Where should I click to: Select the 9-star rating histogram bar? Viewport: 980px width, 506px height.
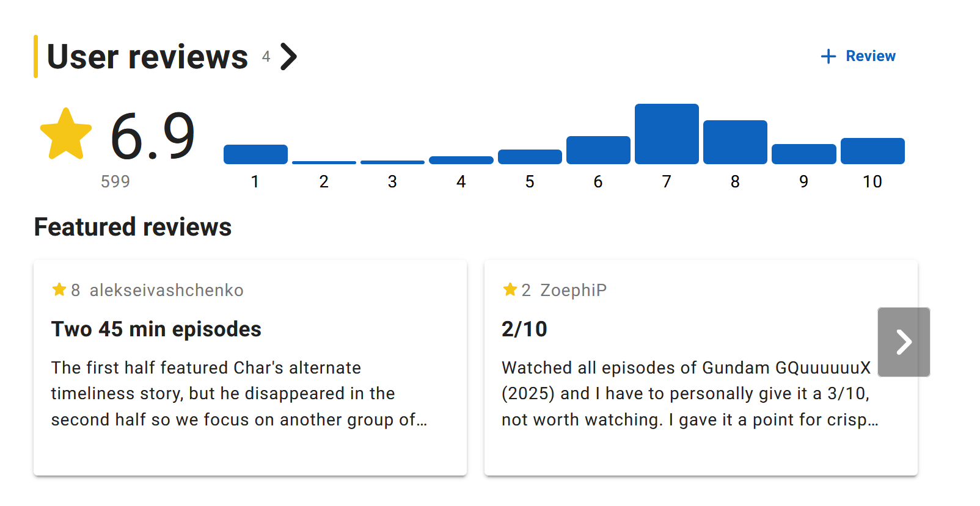[x=803, y=154]
